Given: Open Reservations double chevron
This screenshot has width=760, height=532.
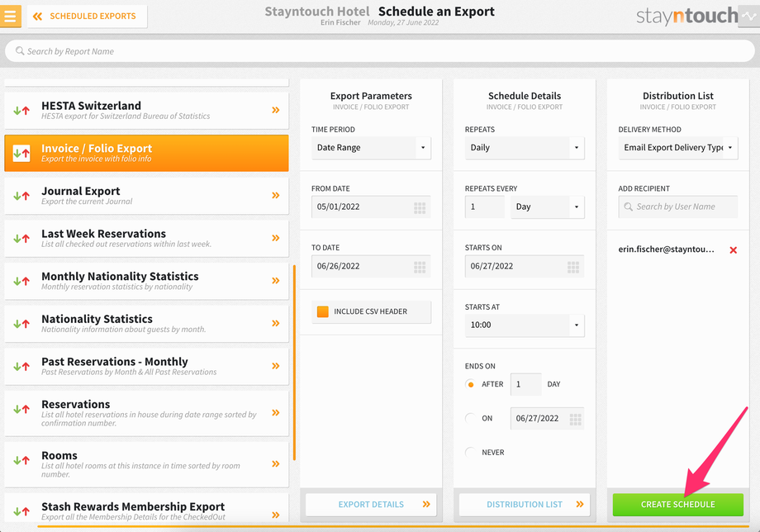Looking at the screenshot, I should [x=276, y=413].
